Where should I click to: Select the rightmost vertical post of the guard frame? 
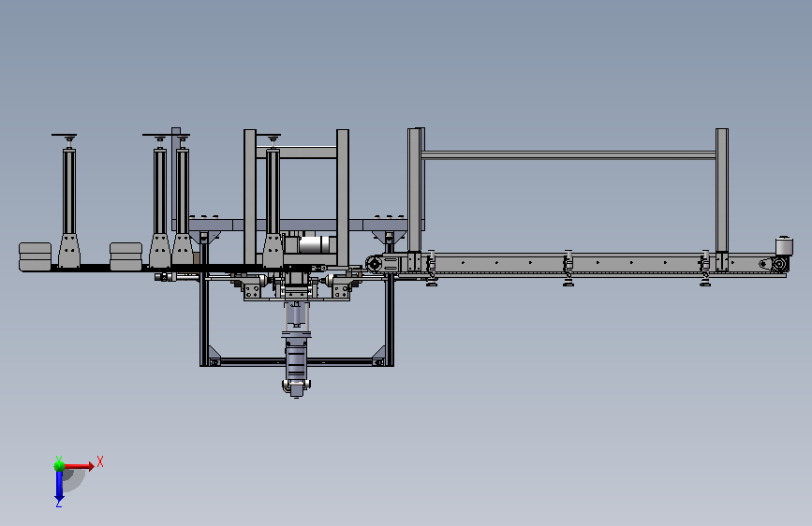coord(722,191)
